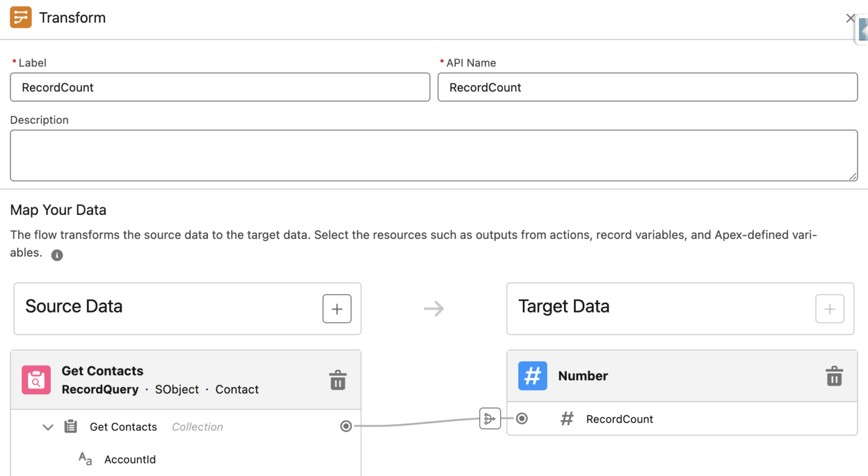868x476 pixels.
Task: Click into the Description text area
Action: [434, 155]
